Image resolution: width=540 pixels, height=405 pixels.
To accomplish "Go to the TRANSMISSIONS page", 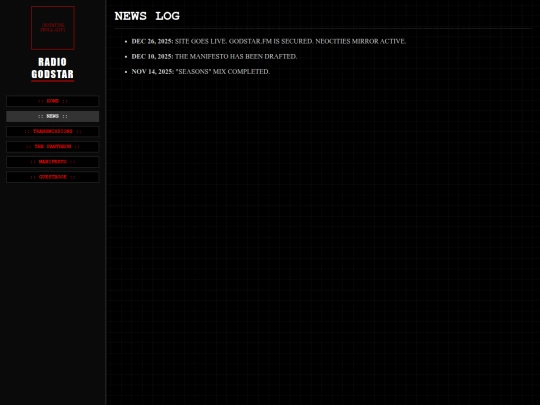I will coord(53,132).
